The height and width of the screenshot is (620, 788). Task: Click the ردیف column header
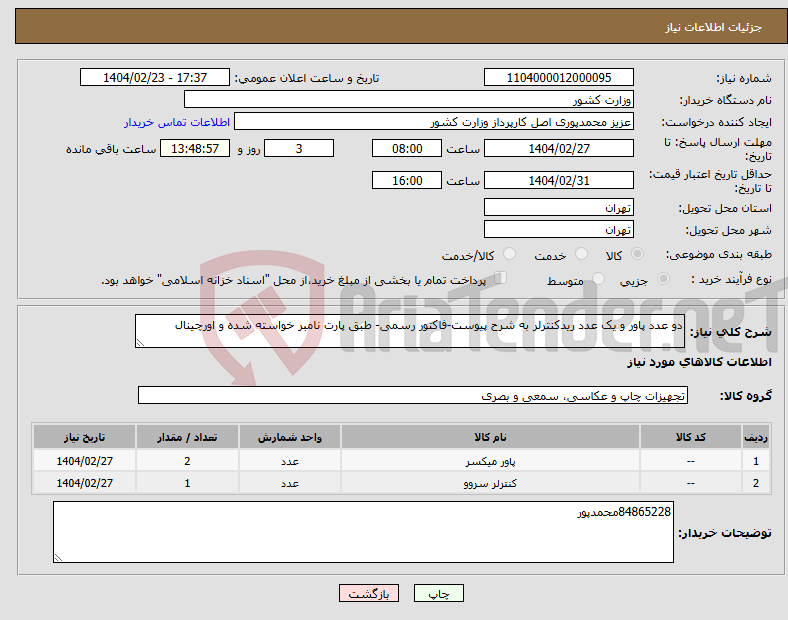[756, 437]
